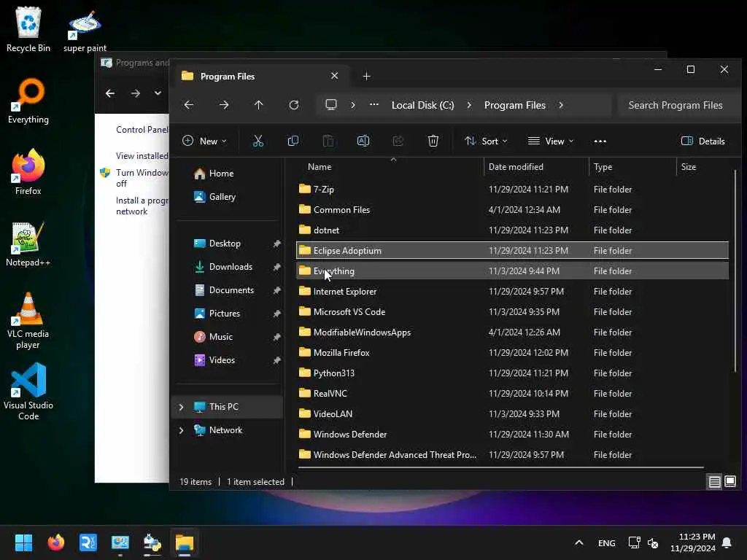The height and width of the screenshot is (560, 747).
Task: Expand the This PC tree node
Action: [x=181, y=407]
